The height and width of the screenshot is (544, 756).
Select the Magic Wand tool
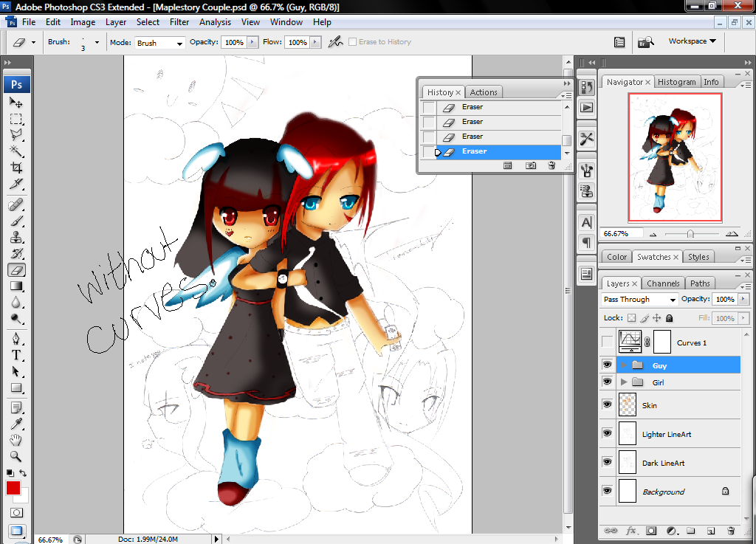[x=16, y=151]
